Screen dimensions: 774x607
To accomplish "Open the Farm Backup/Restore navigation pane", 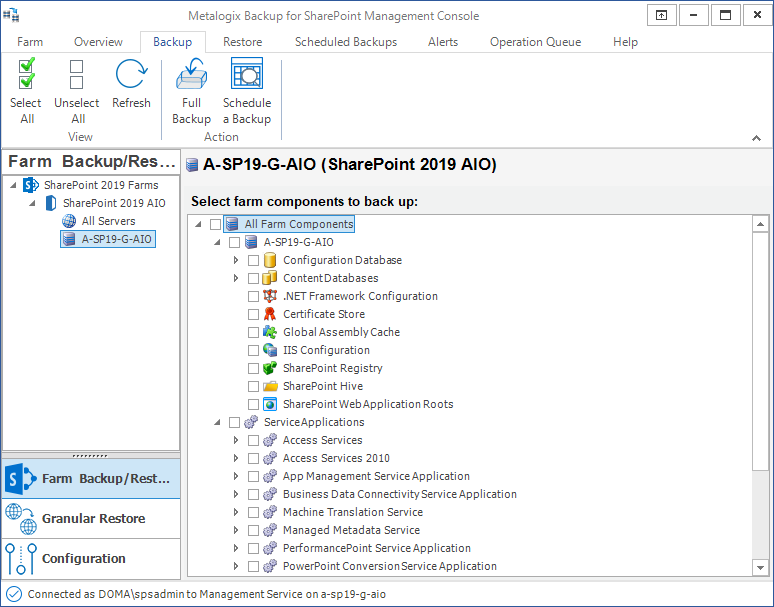I will 91,479.
